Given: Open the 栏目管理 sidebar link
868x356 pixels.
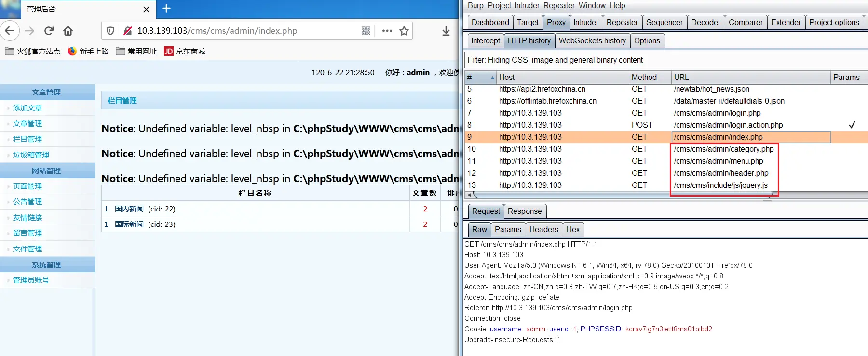Looking at the screenshot, I should coord(27,139).
